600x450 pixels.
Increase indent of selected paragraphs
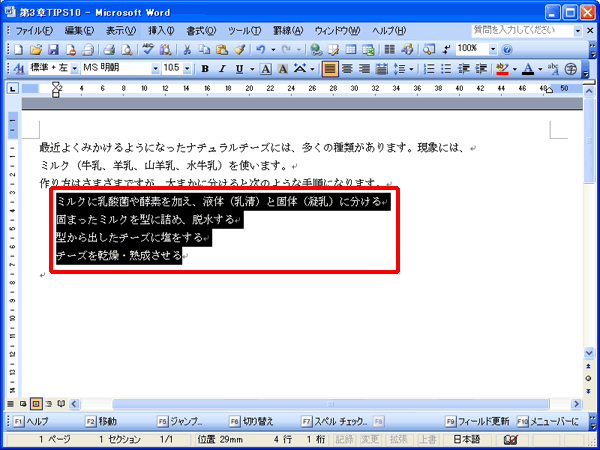point(481,69)
